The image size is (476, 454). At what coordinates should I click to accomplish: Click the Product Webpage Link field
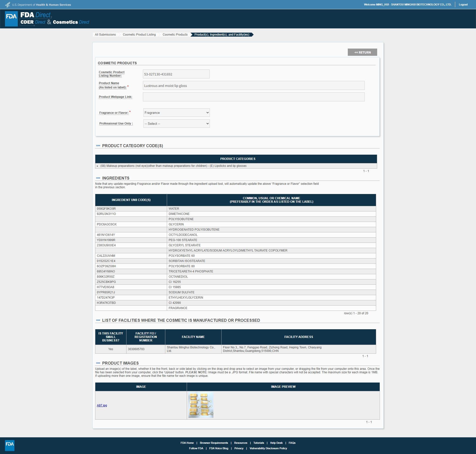coord(254,97)
